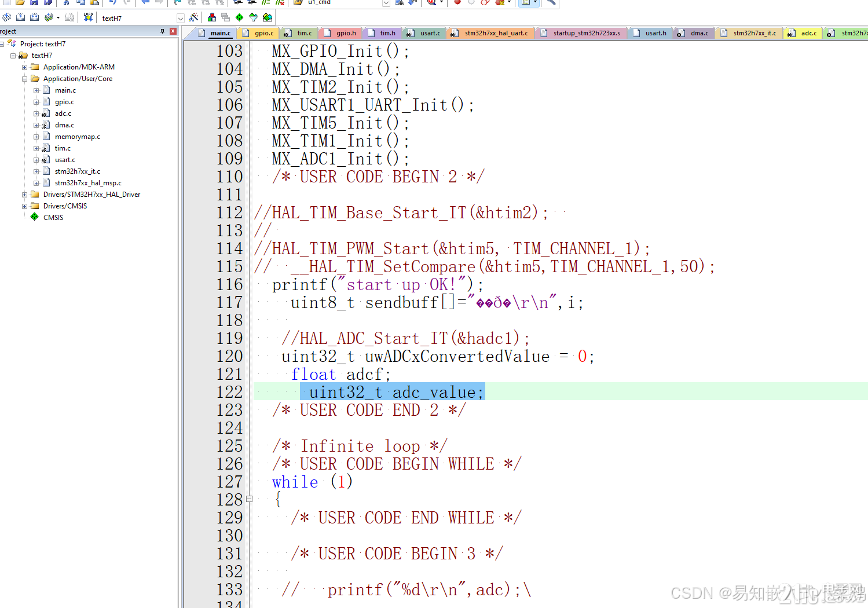The image size is (868, 608).
Task: Click the LOAD download to flash icon
Action: 88,17
